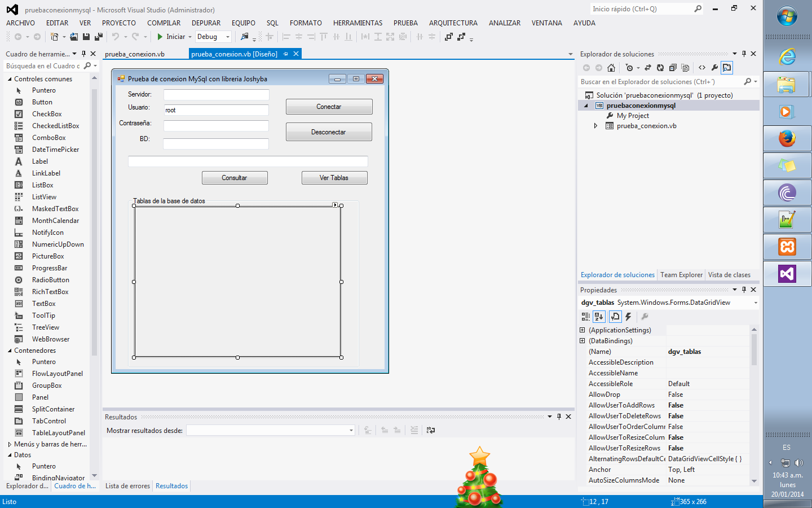Toggle the Preview Selected Items icon
Image resolution: width=812 pixels, height=508 pixels.
(x=727, y=68)
